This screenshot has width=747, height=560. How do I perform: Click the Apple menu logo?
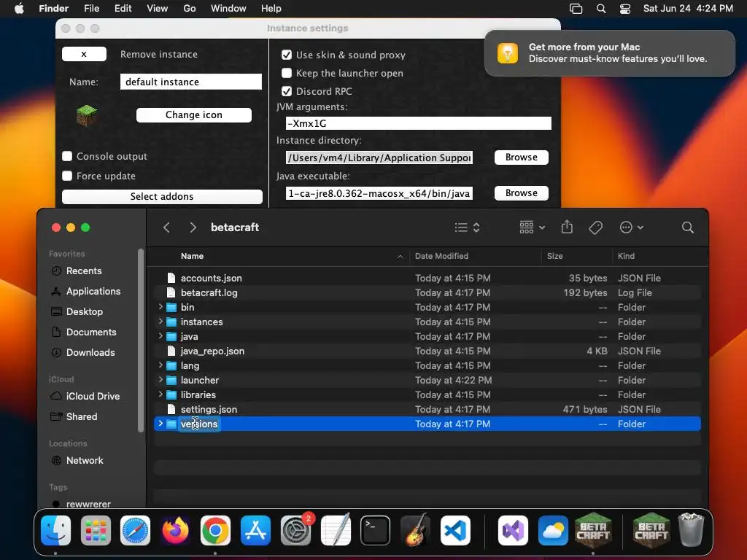tap(19, 9)
